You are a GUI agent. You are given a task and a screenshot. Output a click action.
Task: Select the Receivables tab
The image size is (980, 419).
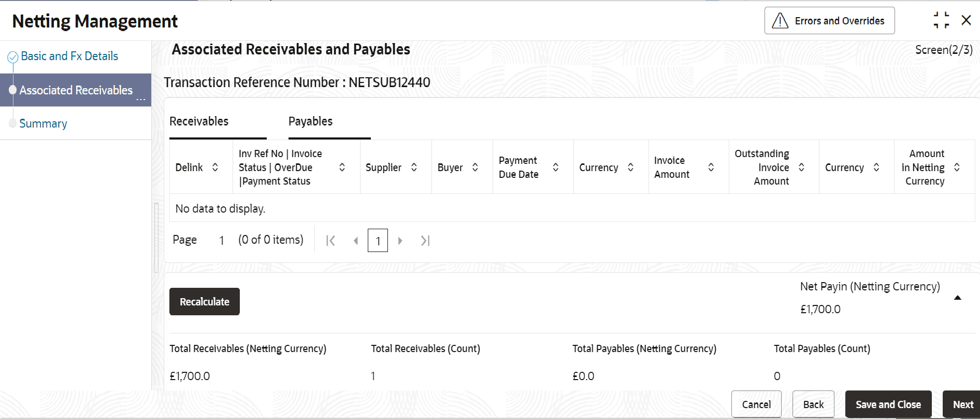(x=199, y=121)
